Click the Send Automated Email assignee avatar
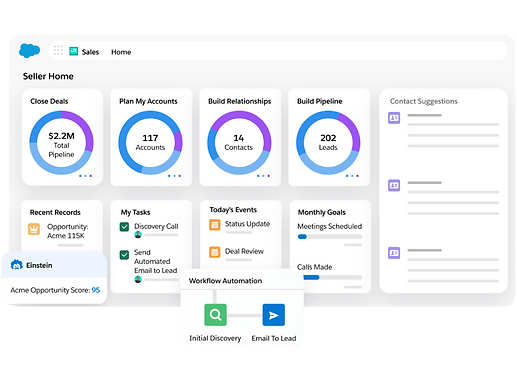517x370 pixels. tap(138, 279)
